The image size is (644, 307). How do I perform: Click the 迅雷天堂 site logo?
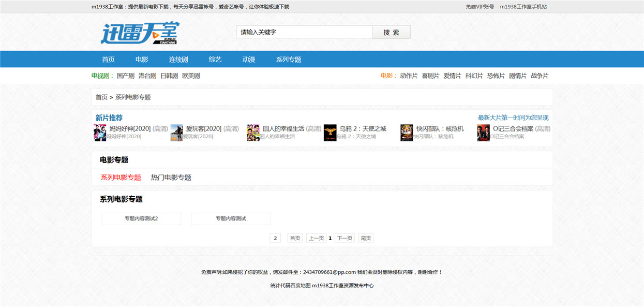(140, 33)
